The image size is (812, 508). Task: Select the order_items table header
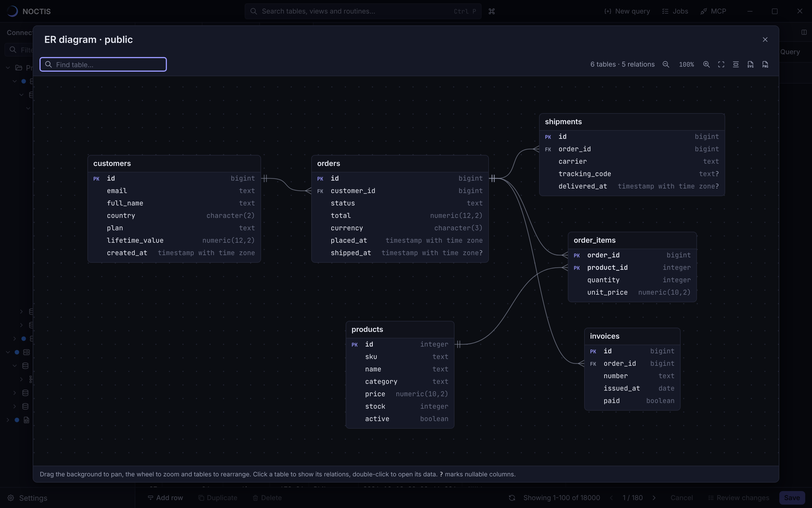pos(632,240)
